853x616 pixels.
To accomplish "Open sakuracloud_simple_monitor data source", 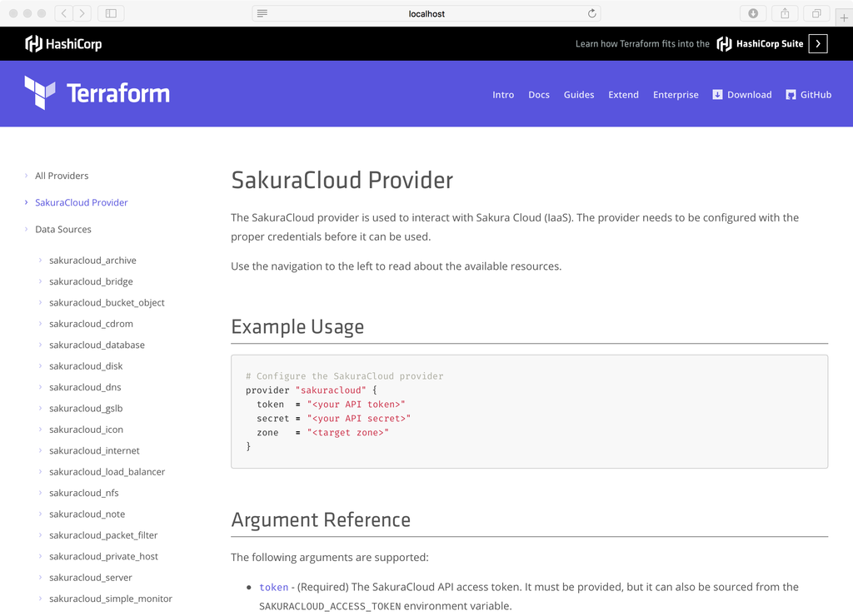I will coord(111,599).
